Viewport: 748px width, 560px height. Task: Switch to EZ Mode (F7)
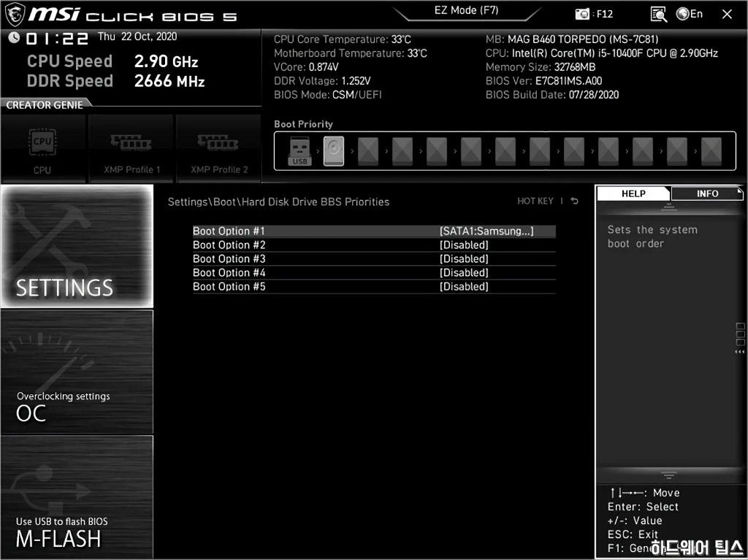[467, 10]
